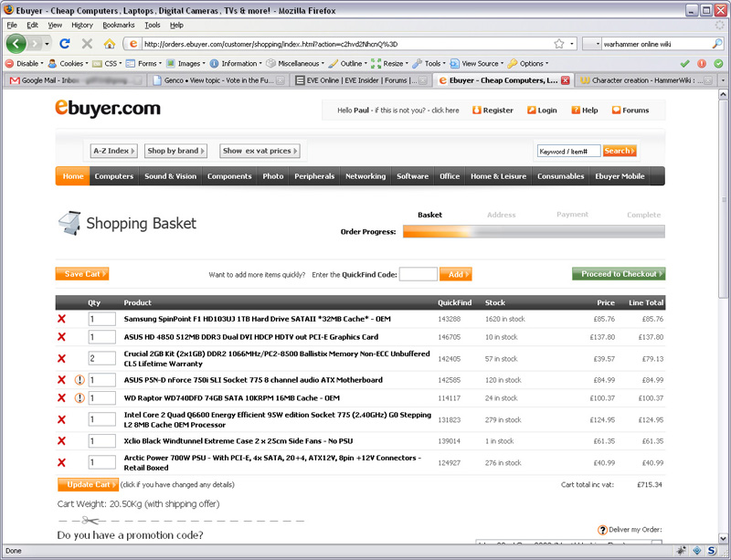Go back with the green back arrow
This screenshot has height=560, width=731.
tap(16, 44)
